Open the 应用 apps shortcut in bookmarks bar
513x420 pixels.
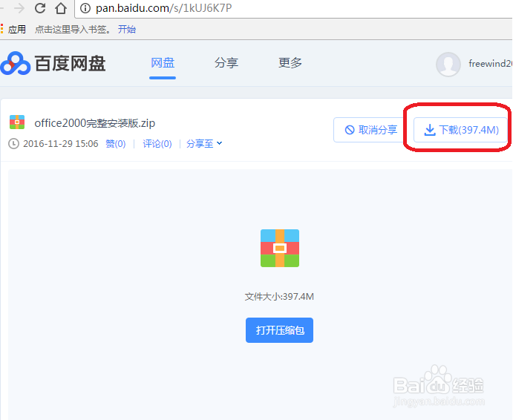pyautogui.click(x=13, y=30)
